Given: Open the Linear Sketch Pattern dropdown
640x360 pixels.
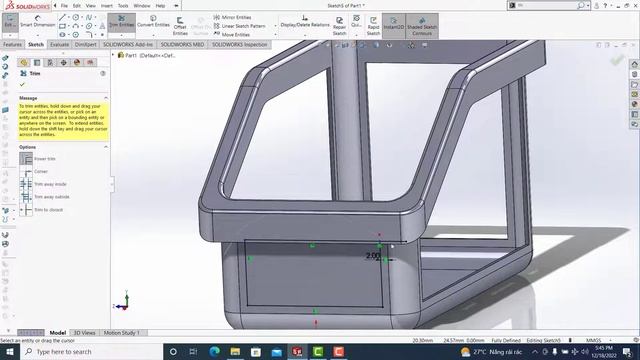Looking at the screenshot, I should point(276,26).
